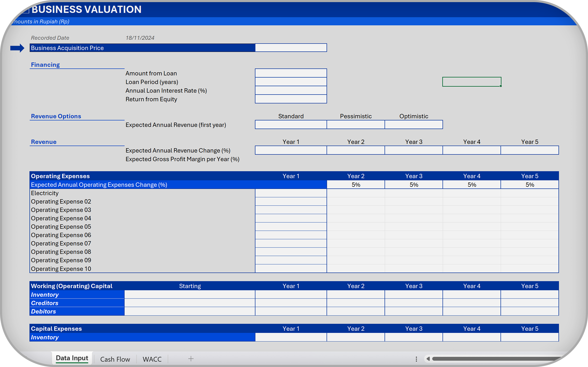Screen dimensions: 588x367
Task: Click the Year 5 revenue change cell
Action: tap(530, 150)
